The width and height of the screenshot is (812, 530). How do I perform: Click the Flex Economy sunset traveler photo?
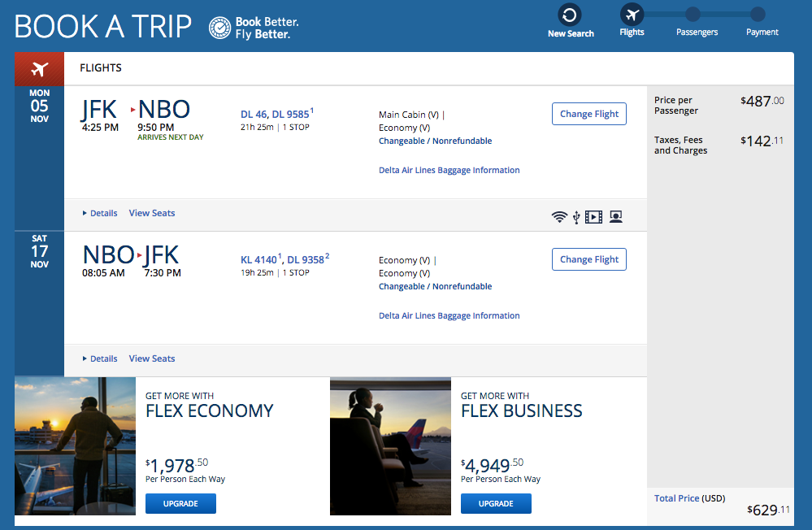click(75, 445)
